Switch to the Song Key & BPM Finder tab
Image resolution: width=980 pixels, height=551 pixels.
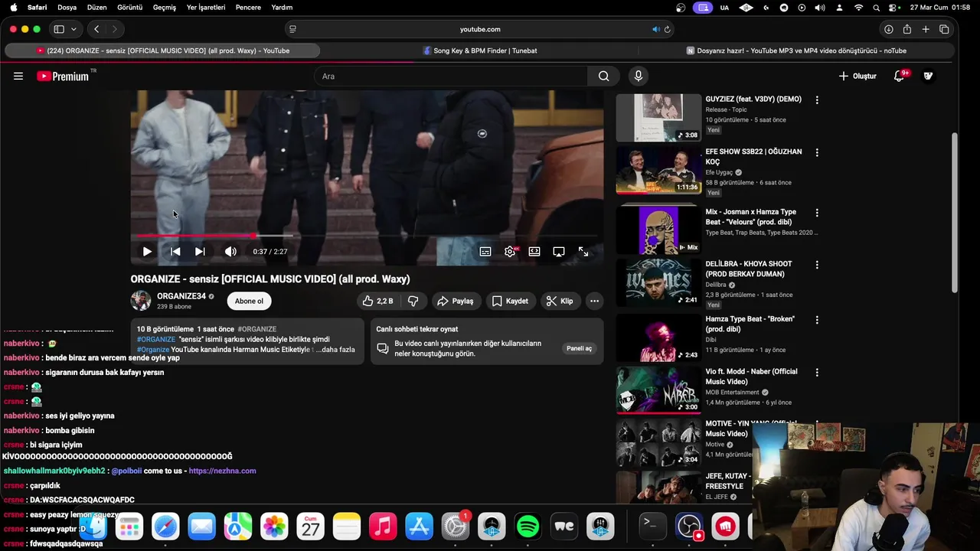(480, 51)
